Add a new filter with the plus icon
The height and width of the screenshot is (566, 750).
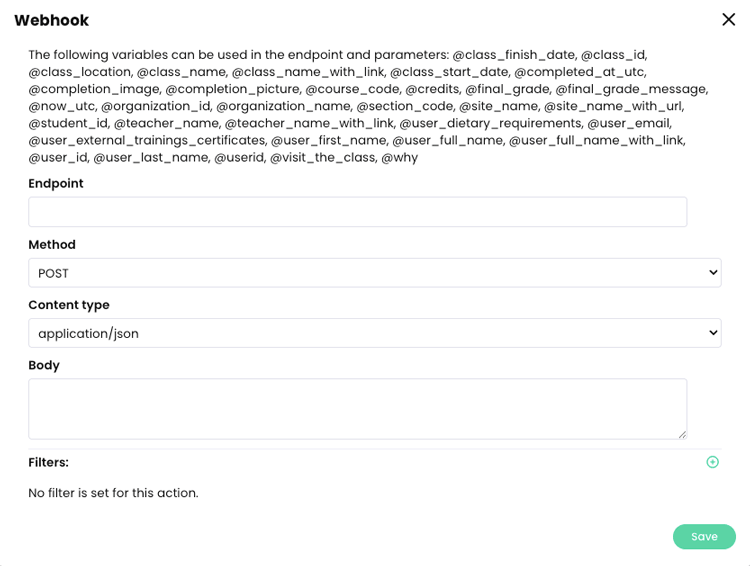click(x=712, y=462)
